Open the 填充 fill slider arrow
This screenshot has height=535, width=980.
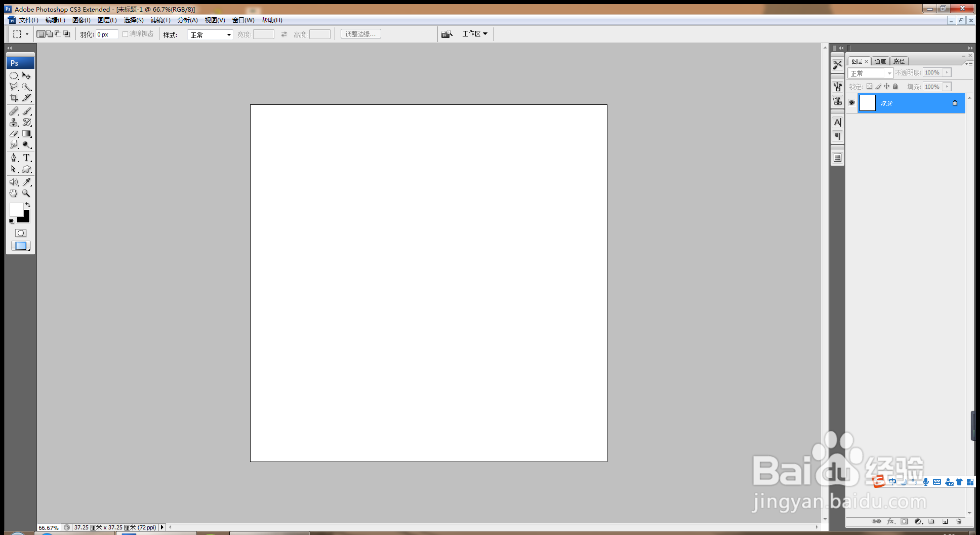(947, 87)
